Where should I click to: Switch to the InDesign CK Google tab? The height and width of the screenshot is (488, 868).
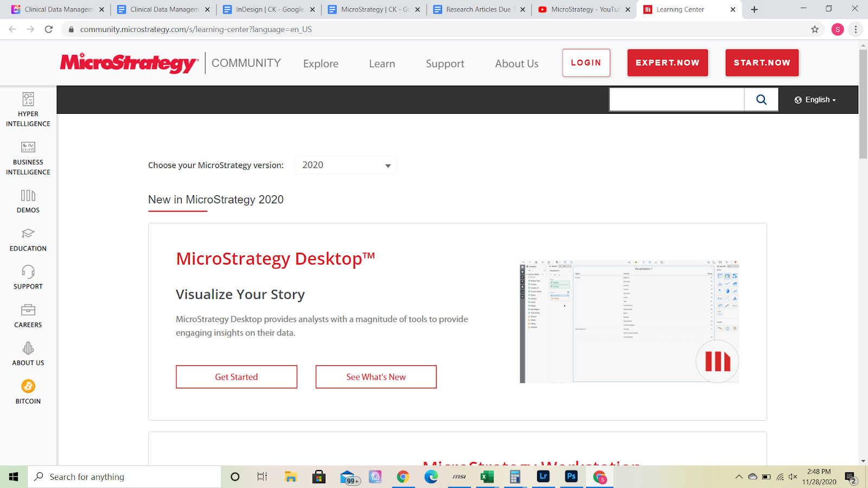pos(269,9)
